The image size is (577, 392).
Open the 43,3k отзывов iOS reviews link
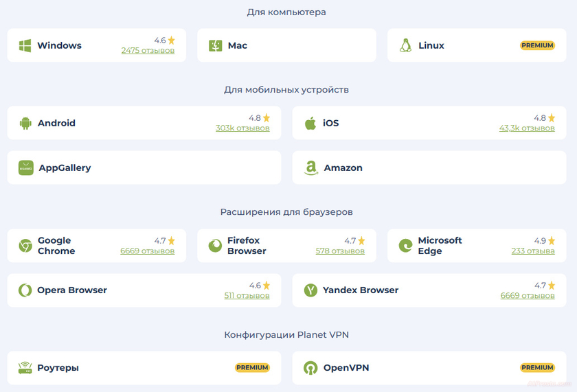[527, 128]
